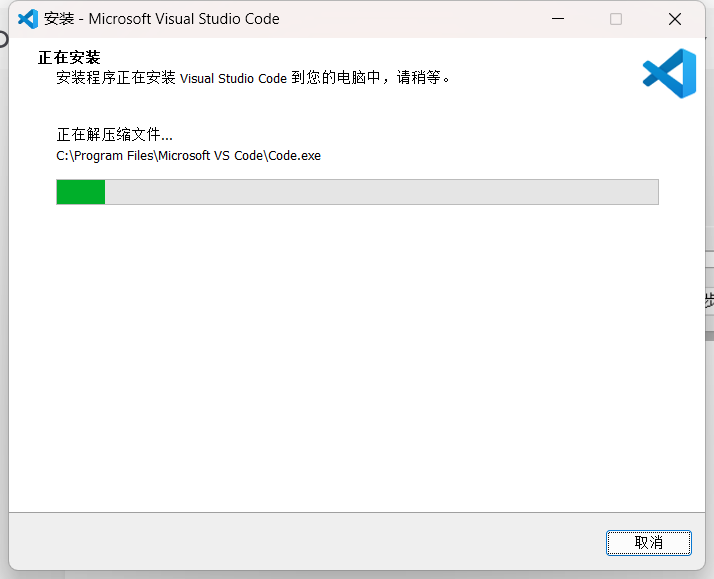The image size is (714, 579).
Task: Click the VS Code icon in title bar
Action: click(x=28, y=19)
